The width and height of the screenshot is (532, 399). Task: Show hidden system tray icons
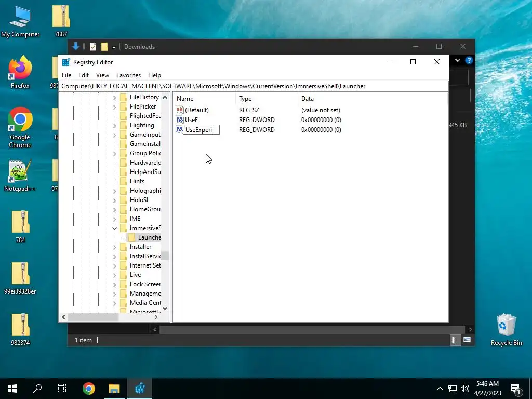[x=440, y=389]
